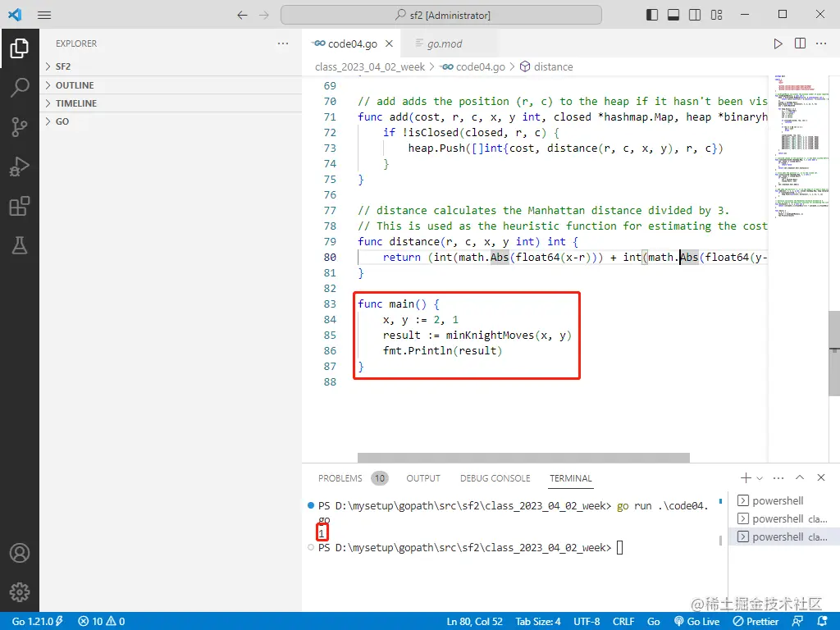Open the Extensions view
Viewport: 840px width, 630px height.
[20, 206]
